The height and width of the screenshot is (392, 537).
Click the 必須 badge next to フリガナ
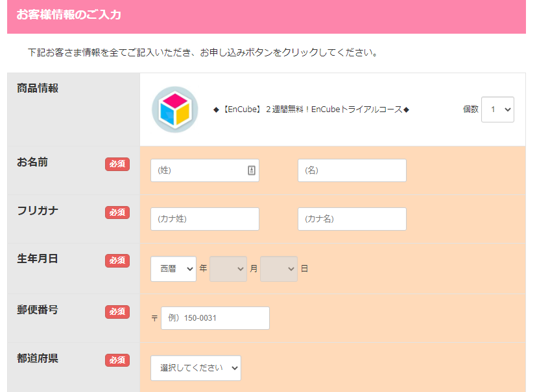117,213
